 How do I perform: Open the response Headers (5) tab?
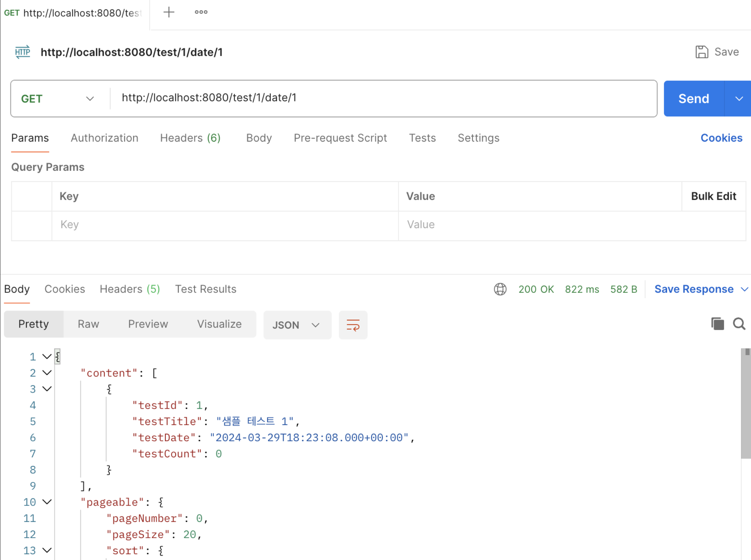129,289
